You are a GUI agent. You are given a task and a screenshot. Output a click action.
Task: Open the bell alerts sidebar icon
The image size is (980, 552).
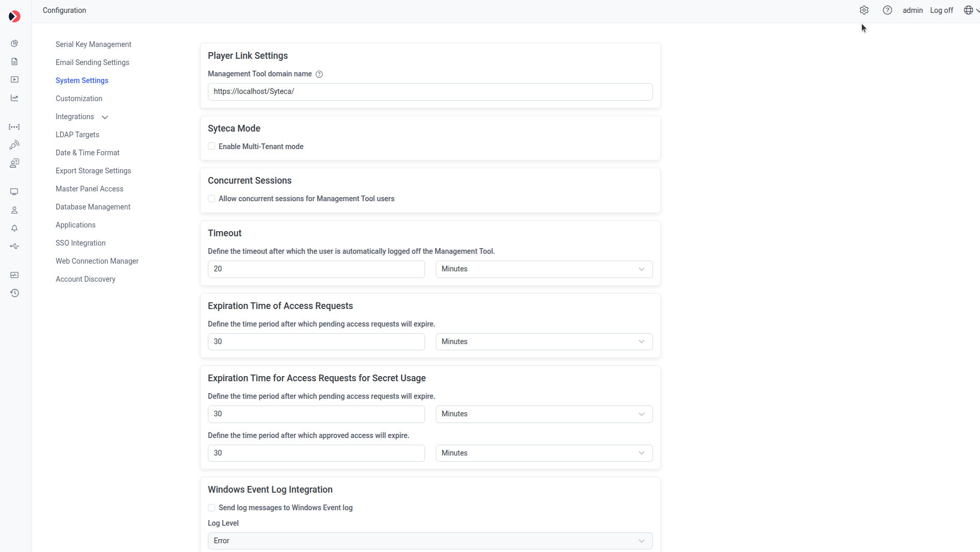click(14, 228)
